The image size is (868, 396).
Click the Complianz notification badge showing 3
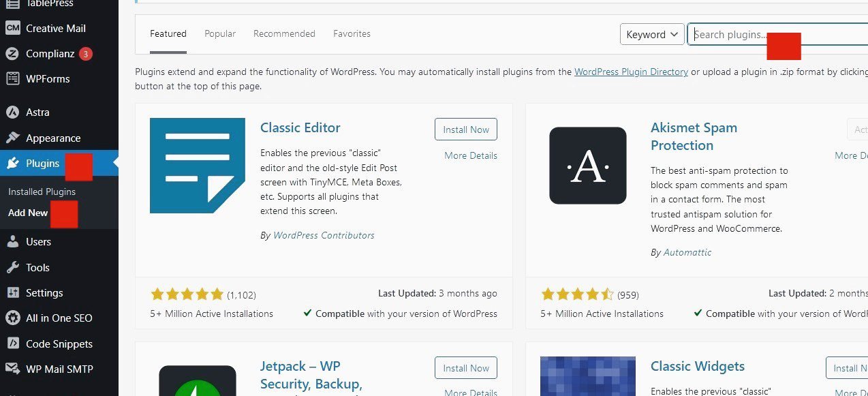point(86,54)
